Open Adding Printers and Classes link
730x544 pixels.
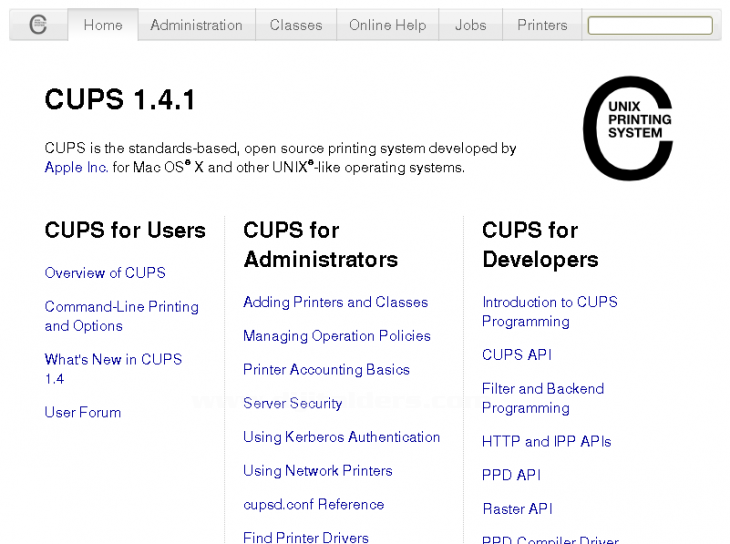pos(335,302)
